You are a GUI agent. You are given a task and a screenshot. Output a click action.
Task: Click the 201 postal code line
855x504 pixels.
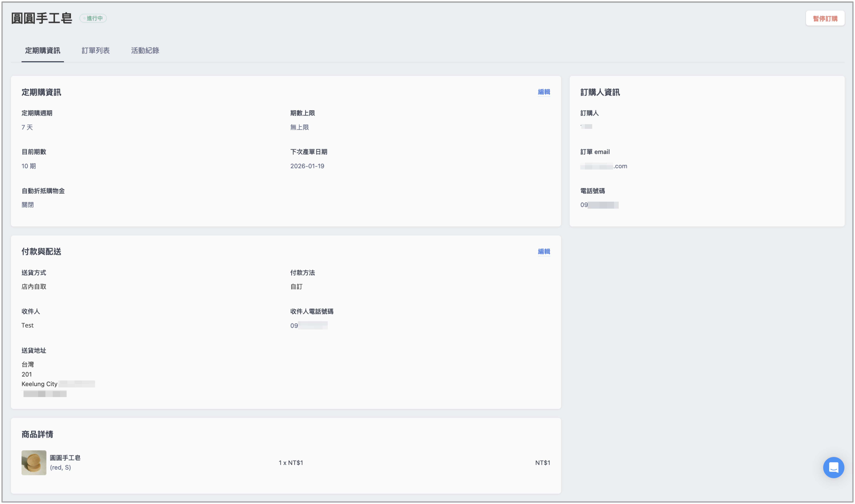coord(27,374)
